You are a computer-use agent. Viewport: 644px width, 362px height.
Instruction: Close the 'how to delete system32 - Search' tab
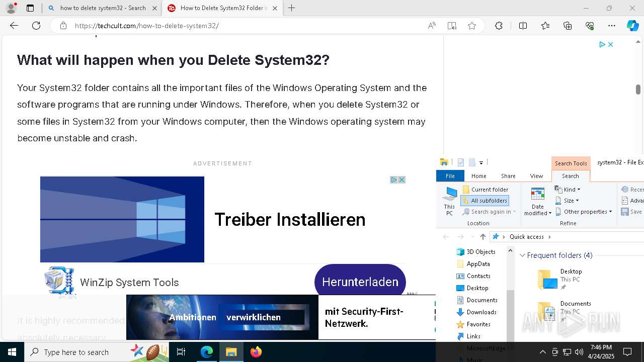(x=154, y=8)
